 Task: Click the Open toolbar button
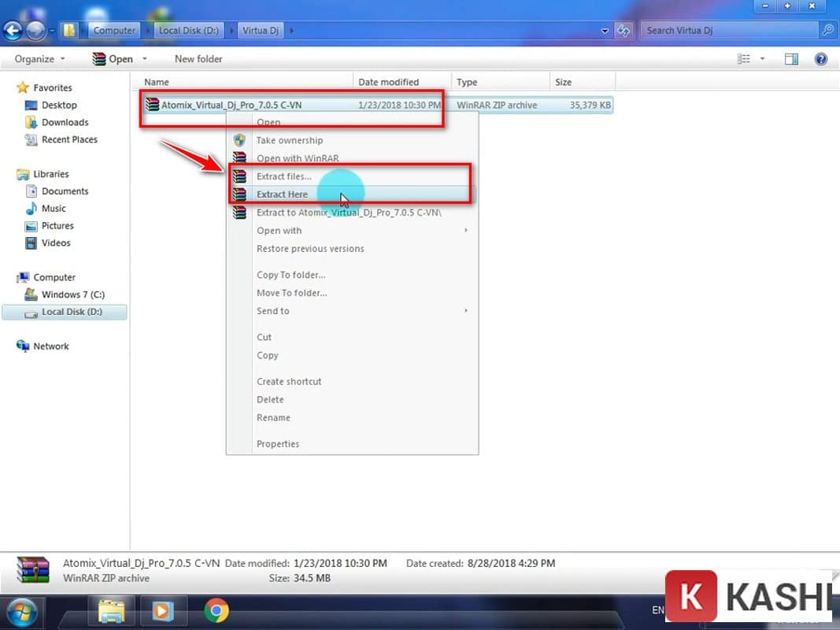[113, 59]
